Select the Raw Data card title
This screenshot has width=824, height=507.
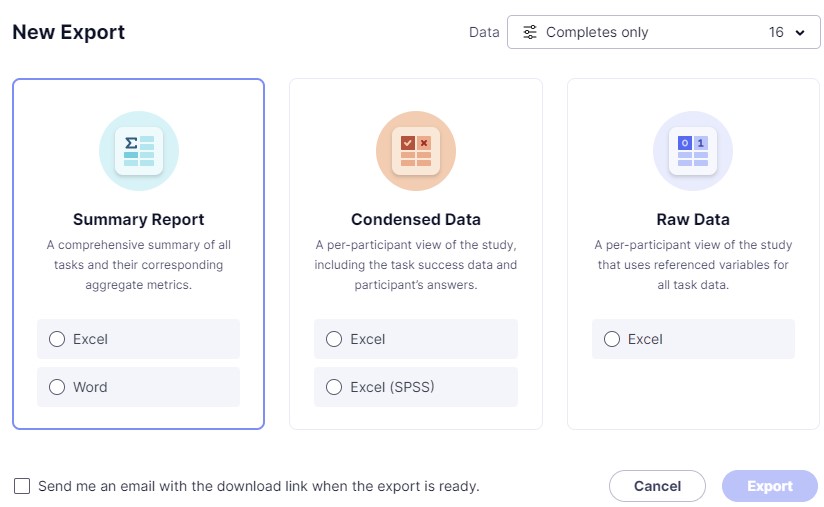coord(693,219)
